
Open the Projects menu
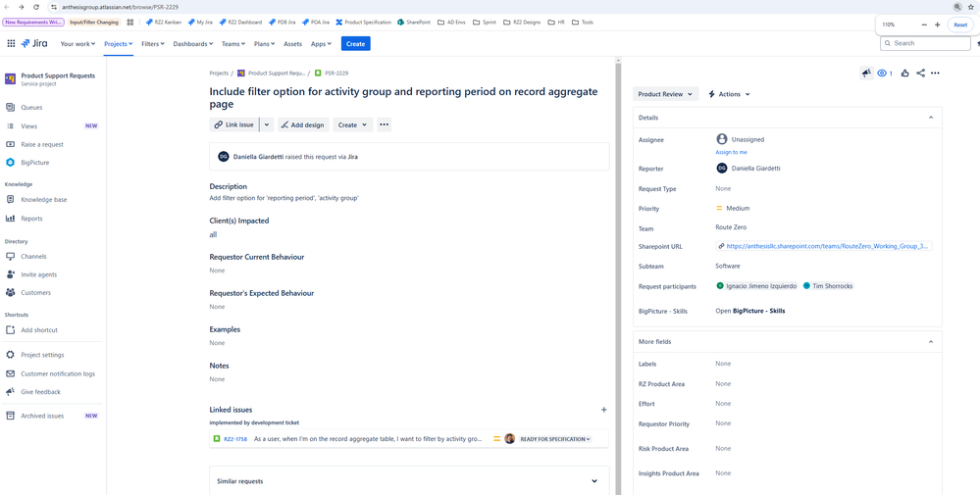tap(119, 44)
